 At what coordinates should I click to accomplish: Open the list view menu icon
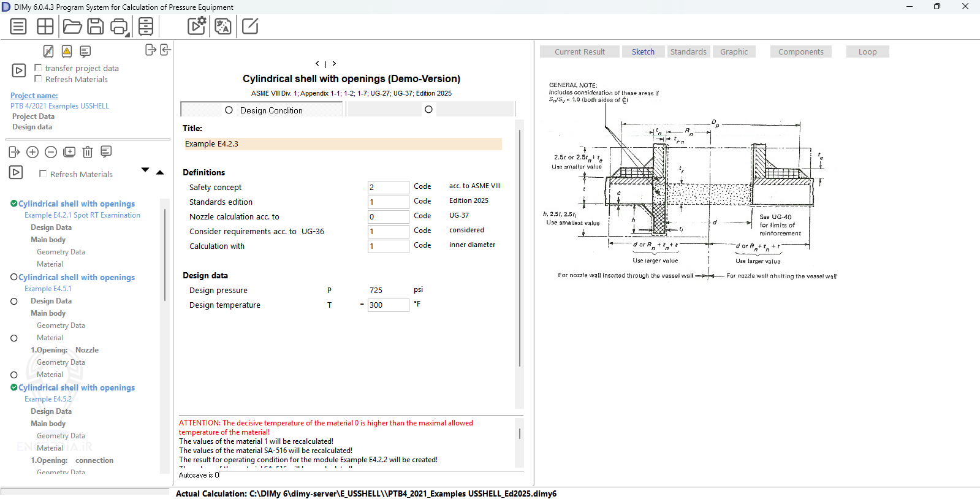coord(18,26)
